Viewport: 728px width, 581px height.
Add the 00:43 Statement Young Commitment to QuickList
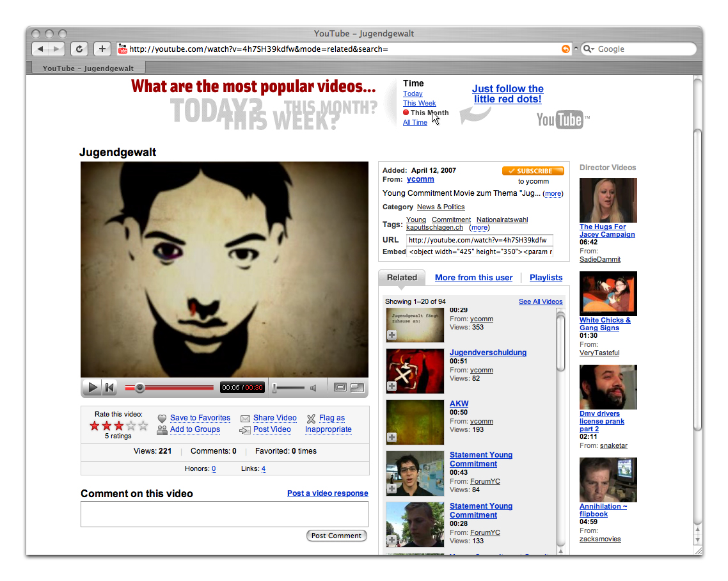click(x=392, y=489)
